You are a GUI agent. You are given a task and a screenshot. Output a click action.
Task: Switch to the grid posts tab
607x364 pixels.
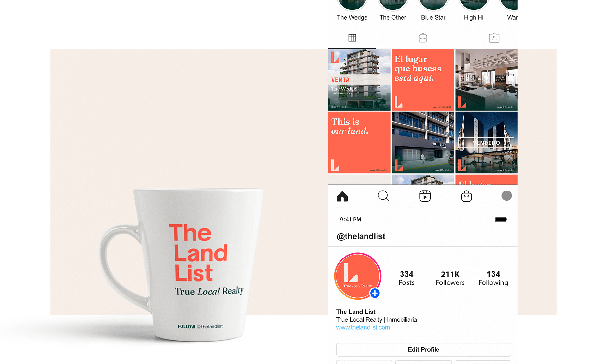352,38
